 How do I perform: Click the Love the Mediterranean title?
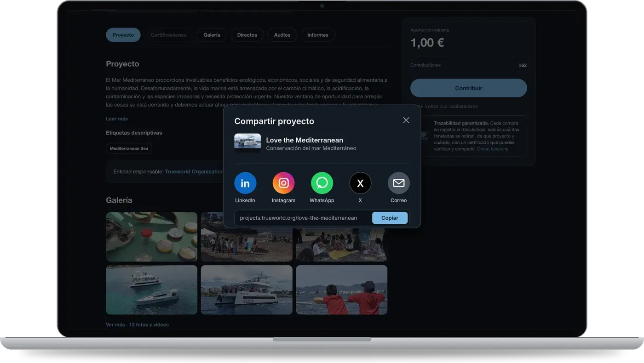click(305, 140)
